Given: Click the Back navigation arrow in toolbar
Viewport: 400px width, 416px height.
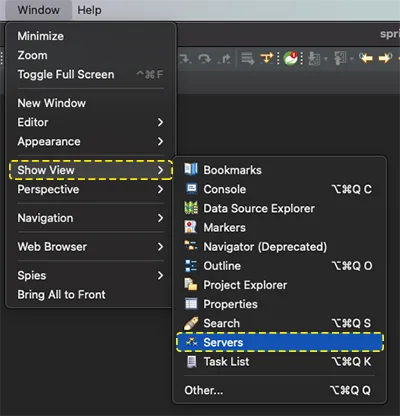Looking at the screenshot, I should click(366, 58).
